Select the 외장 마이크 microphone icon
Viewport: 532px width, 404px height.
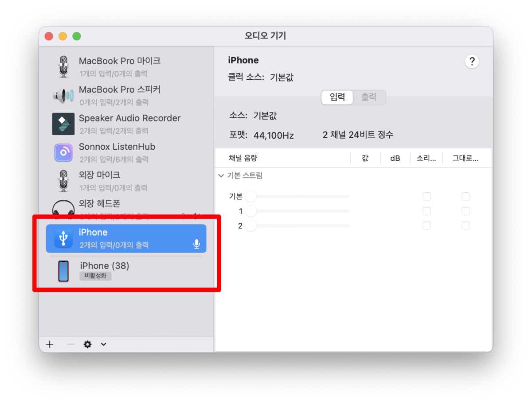[x=64, y=181]
